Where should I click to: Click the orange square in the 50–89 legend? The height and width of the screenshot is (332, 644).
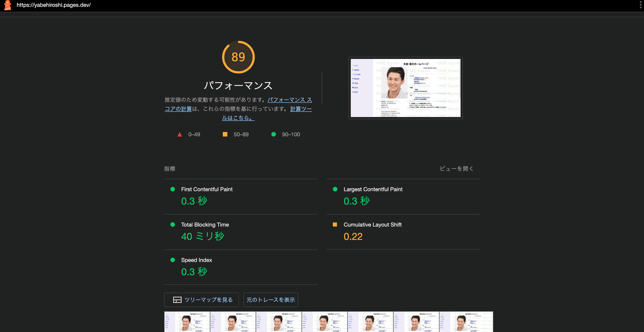[x=225, y=134]
